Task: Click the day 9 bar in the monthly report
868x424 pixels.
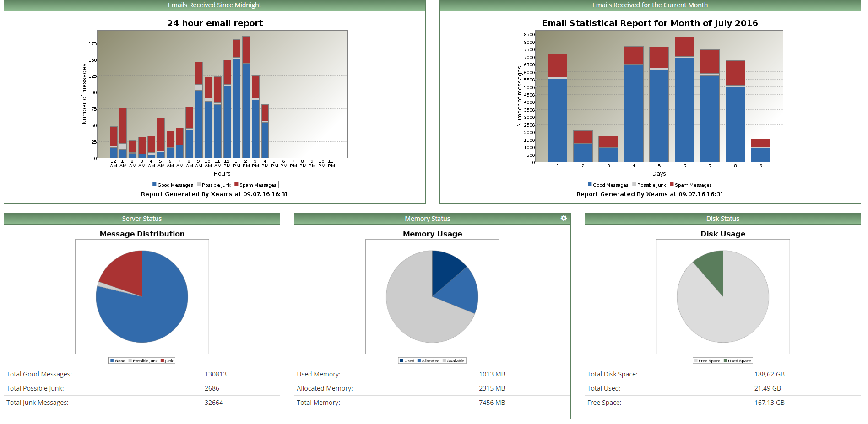Action: 760,150
